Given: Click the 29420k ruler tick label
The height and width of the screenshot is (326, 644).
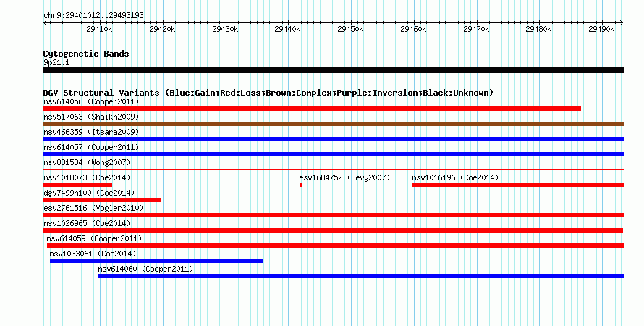Looking at the screenshot, I should (x=162, y=29).
